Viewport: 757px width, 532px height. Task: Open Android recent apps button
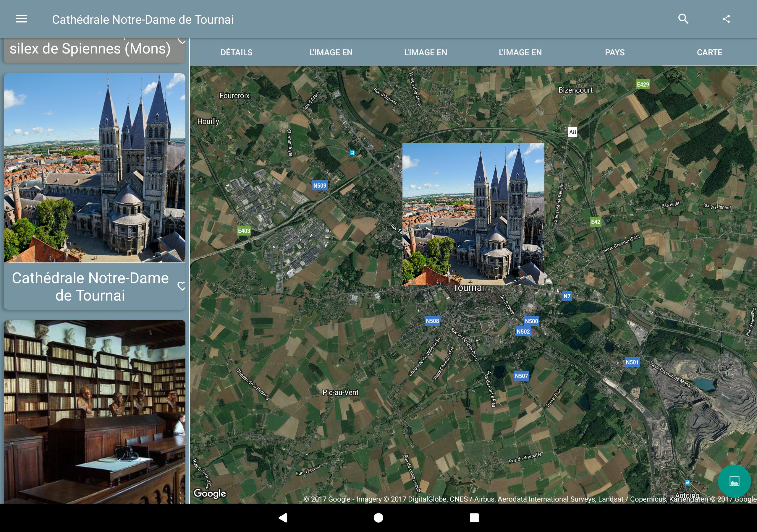(x=474, y=518)
